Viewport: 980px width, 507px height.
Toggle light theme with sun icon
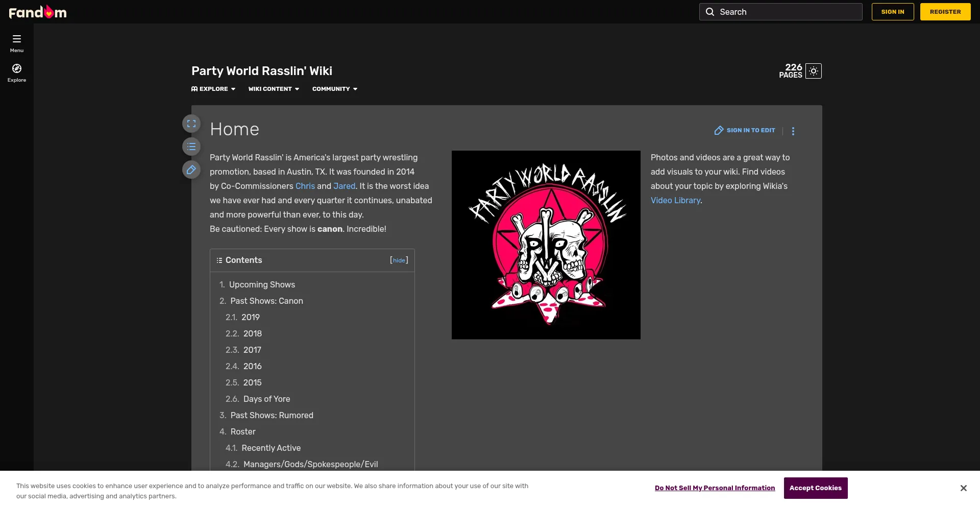coord(814,71)
